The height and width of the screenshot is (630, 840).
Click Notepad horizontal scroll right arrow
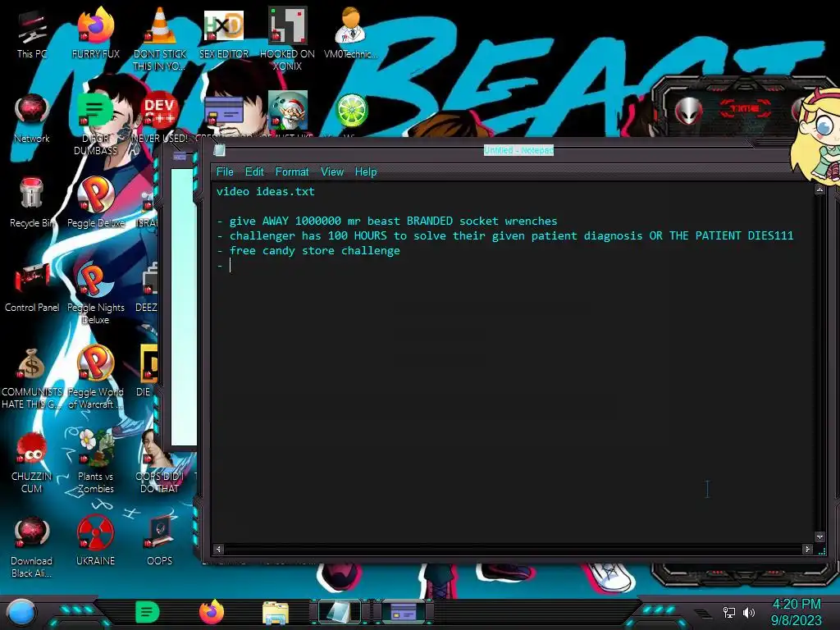(807, 549)
